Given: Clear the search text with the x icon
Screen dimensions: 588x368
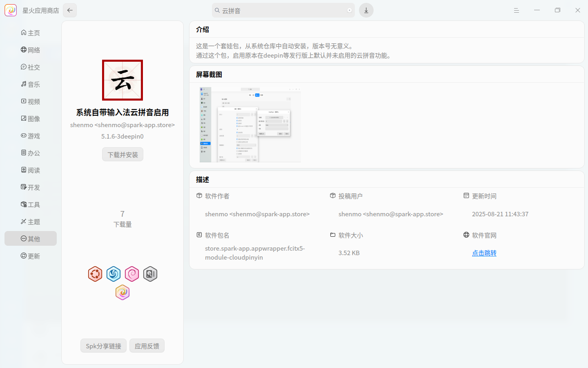Looking at the screenshot, I should [350, 11].
